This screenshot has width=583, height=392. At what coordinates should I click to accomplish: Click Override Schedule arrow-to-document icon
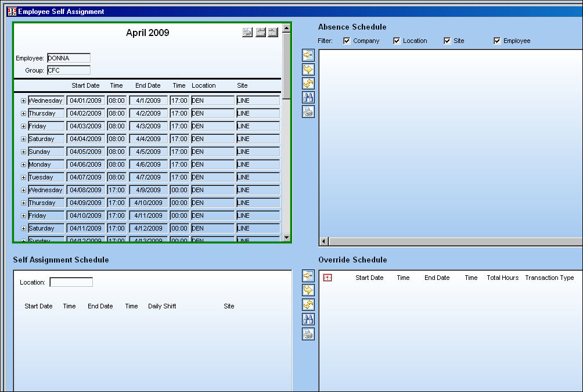(x=308, y=276)
